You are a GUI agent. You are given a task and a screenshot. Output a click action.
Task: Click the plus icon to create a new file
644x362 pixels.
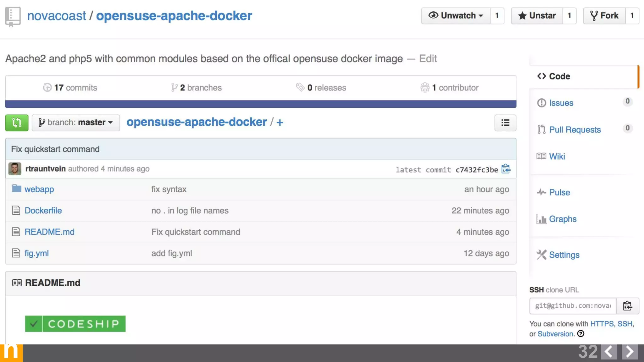point(280,123)
